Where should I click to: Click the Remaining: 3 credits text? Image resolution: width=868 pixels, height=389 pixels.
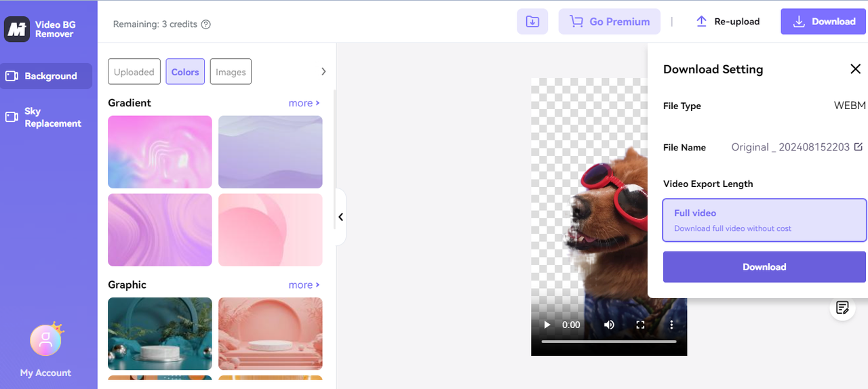tap(155, 24)
